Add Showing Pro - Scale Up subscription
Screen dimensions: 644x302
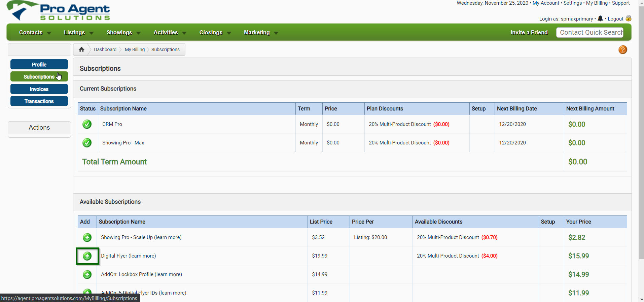click(87, 237)
